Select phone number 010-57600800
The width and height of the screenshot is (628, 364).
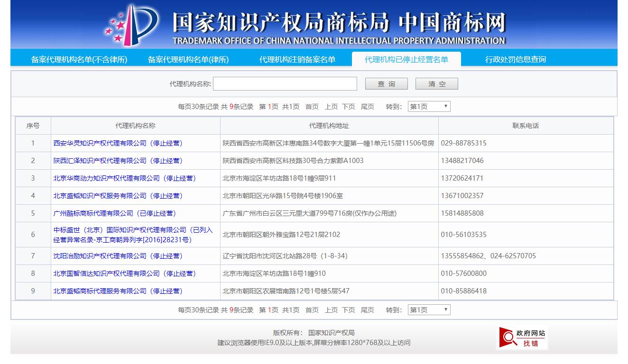click(463, 273)
